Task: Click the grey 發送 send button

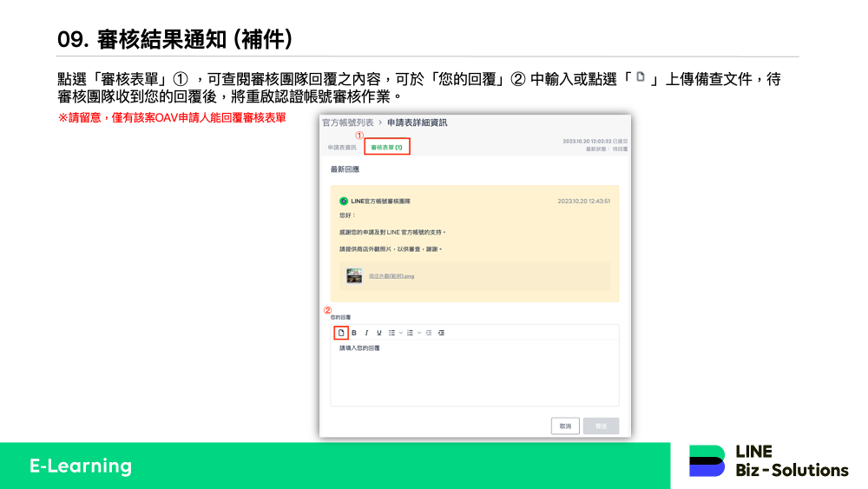Action: point(602,426)
